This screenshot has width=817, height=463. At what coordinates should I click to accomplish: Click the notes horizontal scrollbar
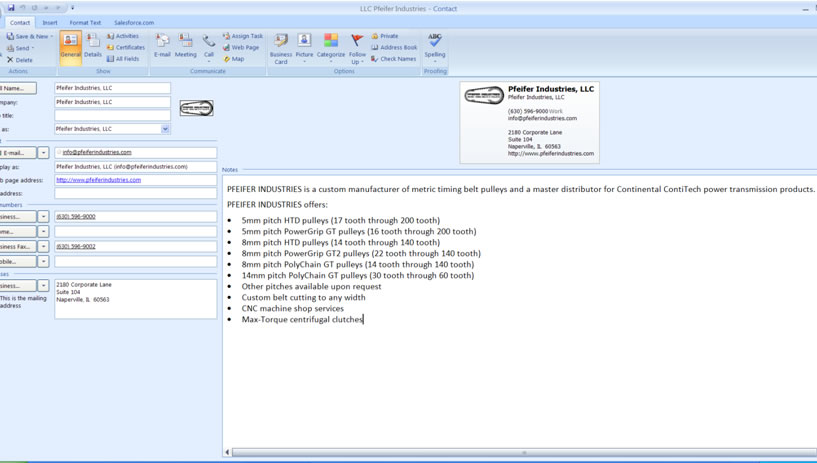[x=524, y=453]
